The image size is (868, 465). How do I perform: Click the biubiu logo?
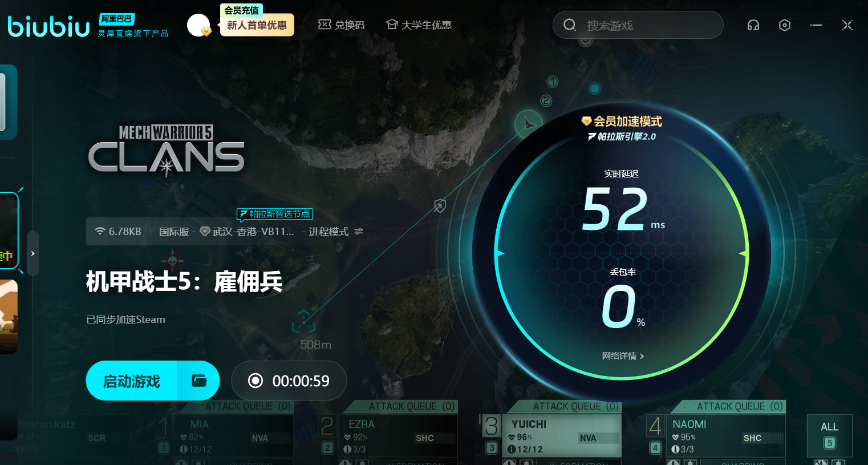click(x=49, y=26)
